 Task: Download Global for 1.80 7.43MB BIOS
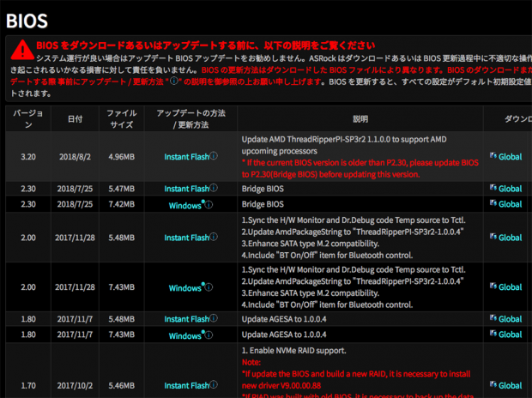click(510, 335)
